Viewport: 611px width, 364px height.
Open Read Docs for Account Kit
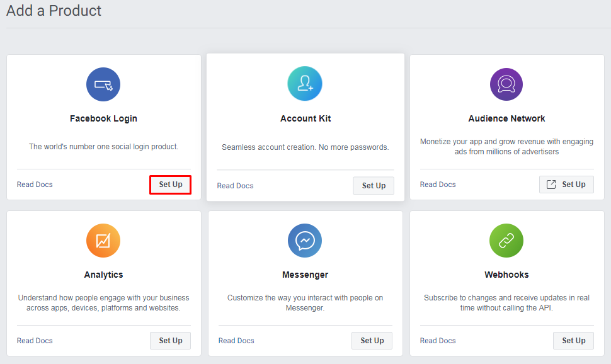[236, 186]
